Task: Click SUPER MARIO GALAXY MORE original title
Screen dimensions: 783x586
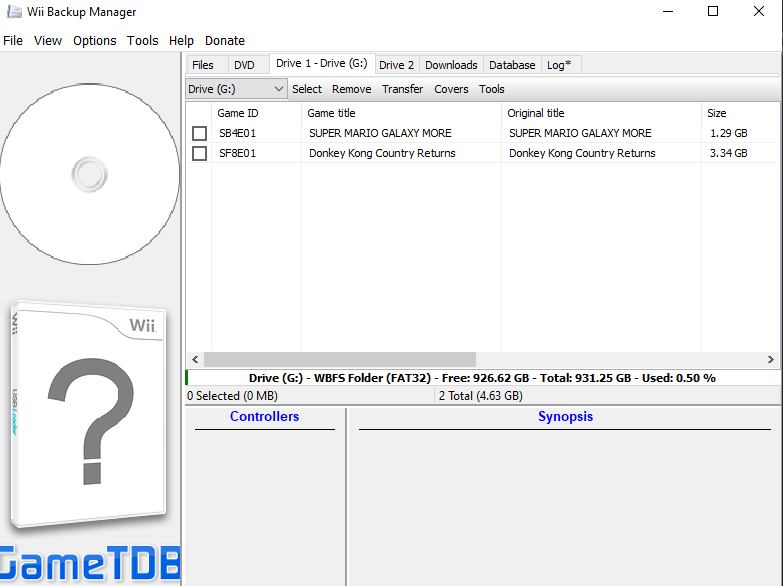Action: click(x=580, y=133)
